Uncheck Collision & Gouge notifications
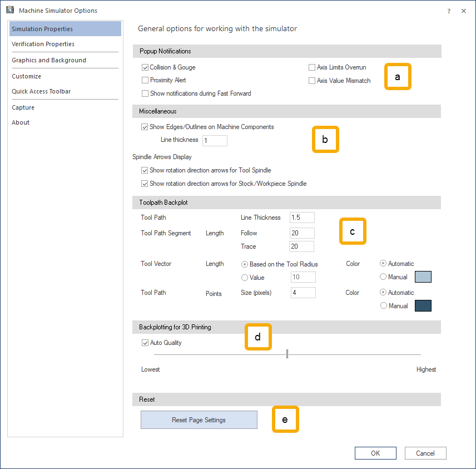The height and width of the screenshot is (469, 476). click(145, 67)
